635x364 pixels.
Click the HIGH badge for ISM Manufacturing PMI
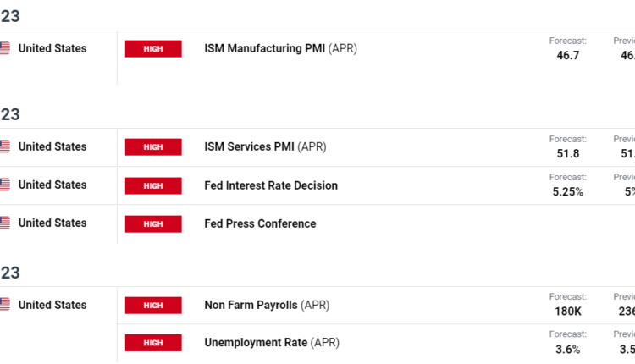[153, 49]
